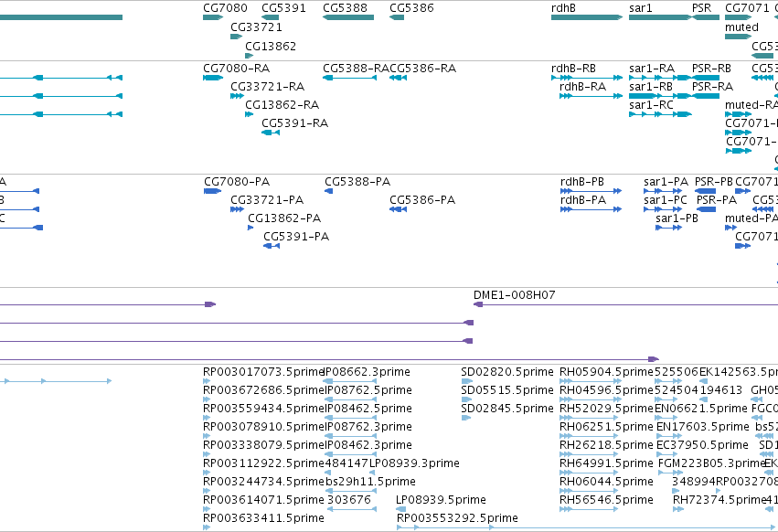The image size is (778, 532).
Task: Click the sar1-RC transcript
Action: click(660, 114)
